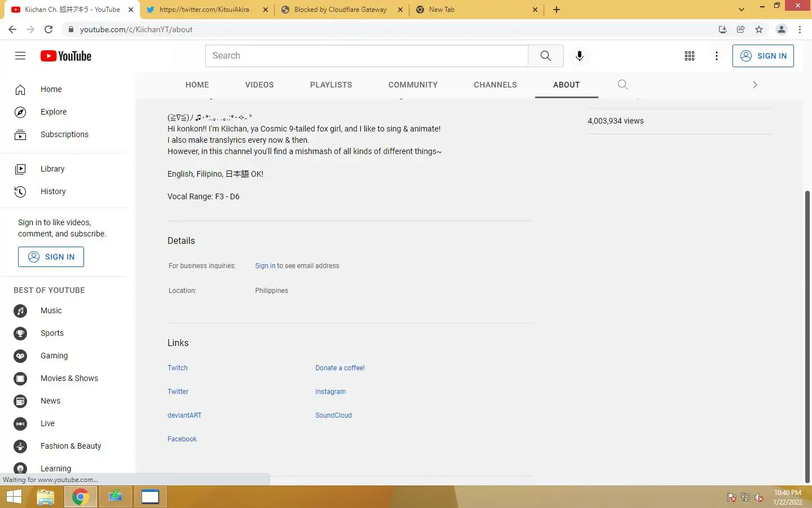Switch to the New Tab browser tab

[x=442, y=10]
